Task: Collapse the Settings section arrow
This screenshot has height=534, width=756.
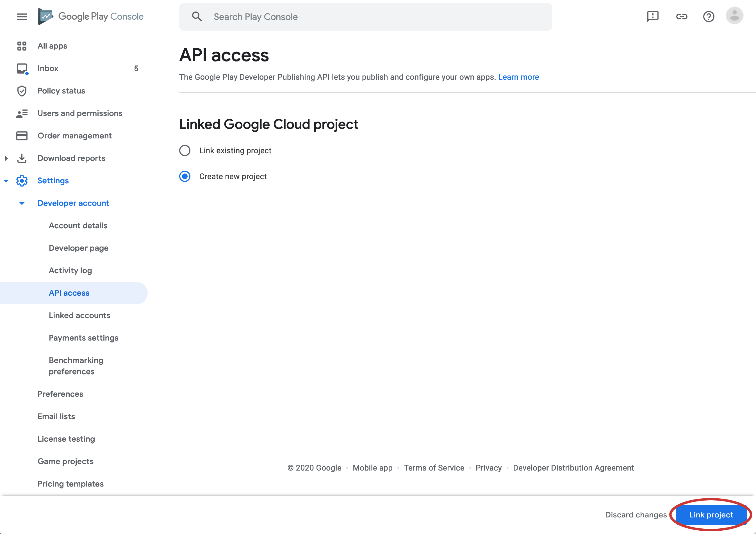Action: 6,181
